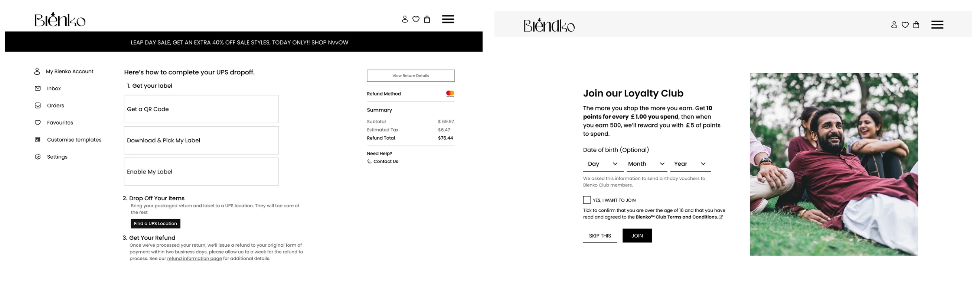This screenshot has height=298, width=980.
Task: Open the shopping bag in the left header
Action: click(427, 19)
